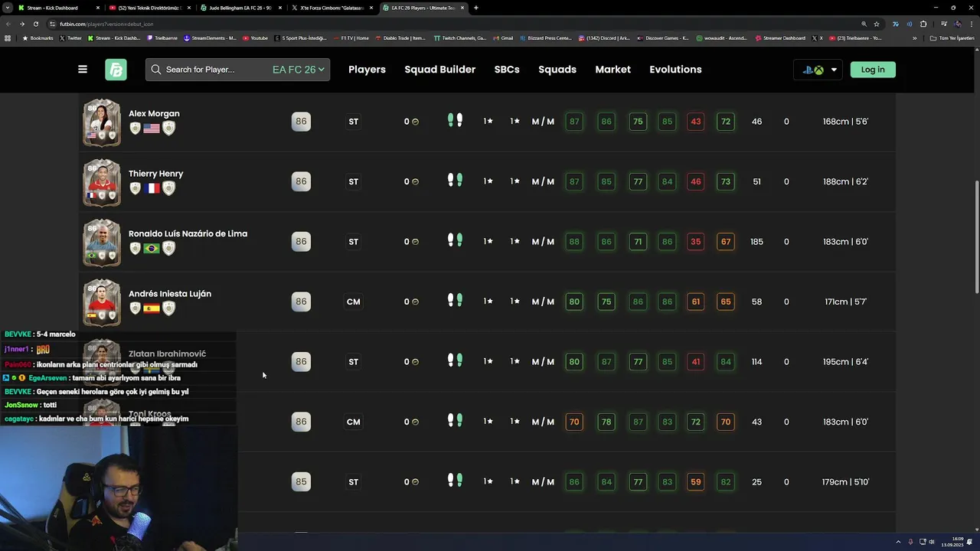Image resolution: width=980 pixels, height=551 pixels.
Task: Click Thierry Henry's height 188cm | 6'2'
Action: click(x=845, y=181)
